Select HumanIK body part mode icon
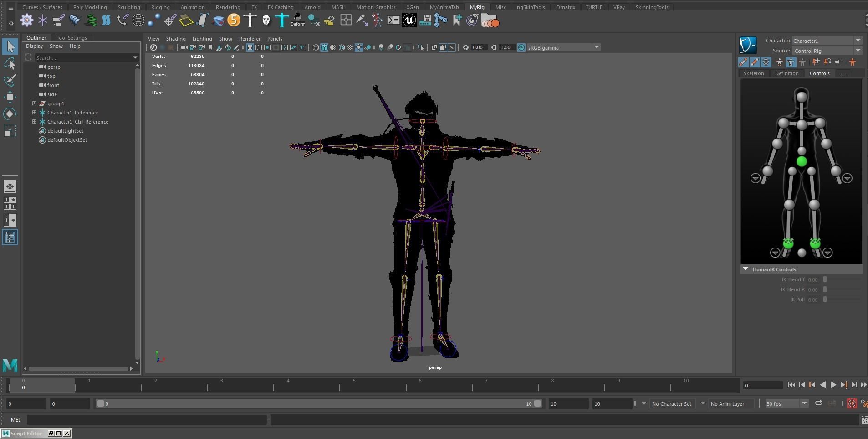Viewport: 868px width, 439px height. point(791,62)
